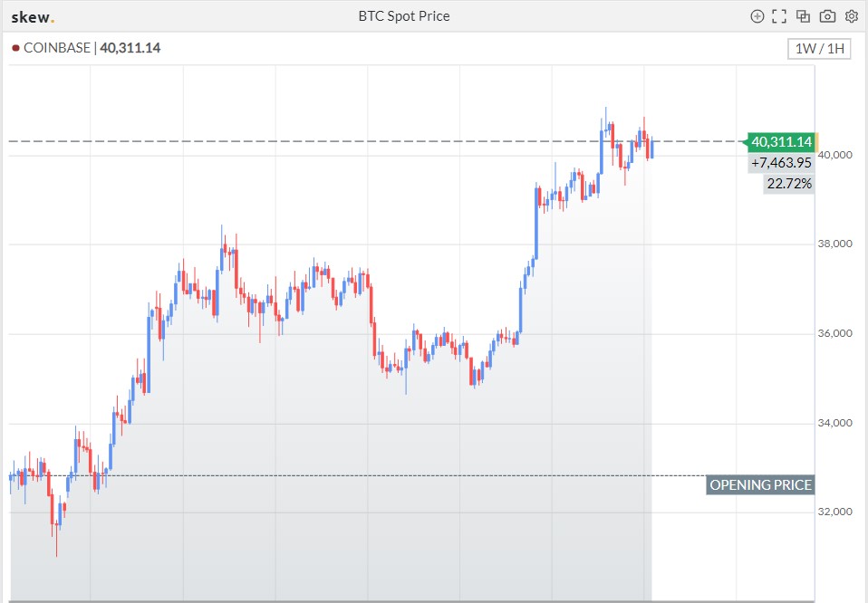
Task: Open the 1W / 1H timeframe selector
Action: coord(819,49)
